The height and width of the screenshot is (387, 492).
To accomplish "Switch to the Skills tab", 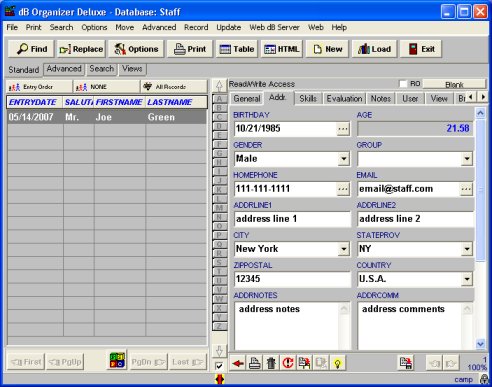I will click(308, 99).
